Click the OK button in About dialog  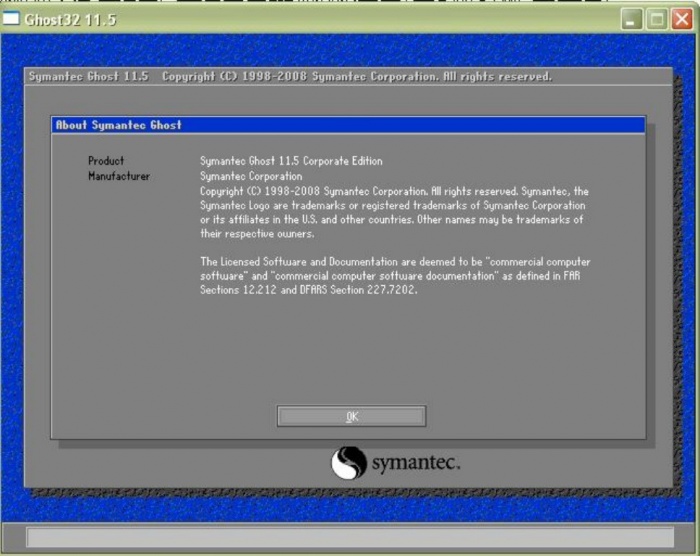pos(351,416)
